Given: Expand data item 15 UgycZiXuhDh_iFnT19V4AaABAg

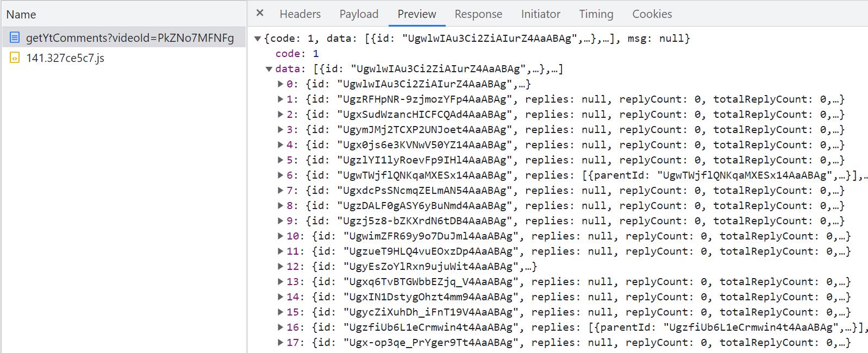Looking at the screenshot, I should (x=280, y=312).
